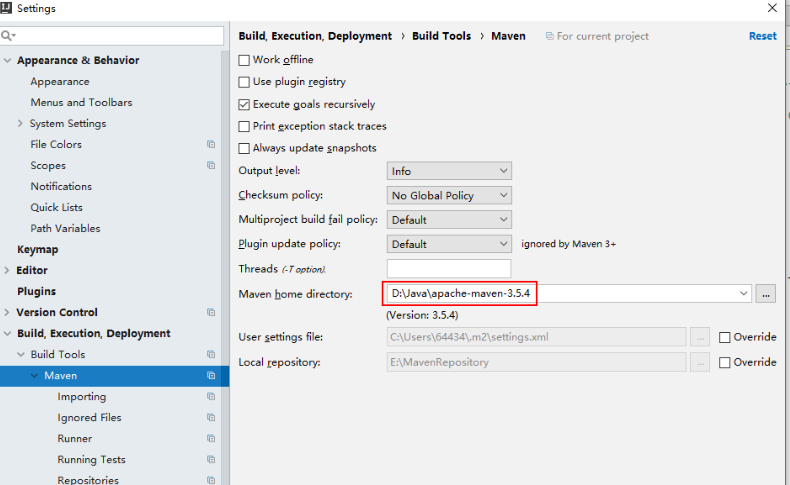Screen dimensions: 790x485
Task: Open Importing under Maven
Action: click(x=82, y=397)
